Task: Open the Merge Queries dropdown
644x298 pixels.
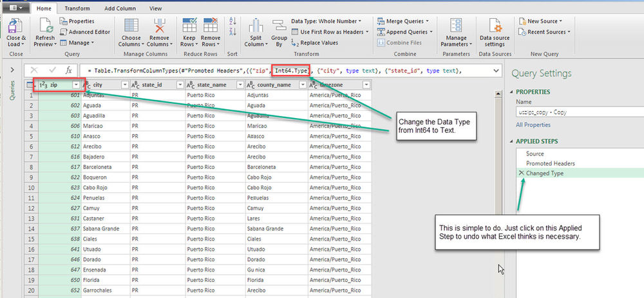Action: tap(402, 21)
